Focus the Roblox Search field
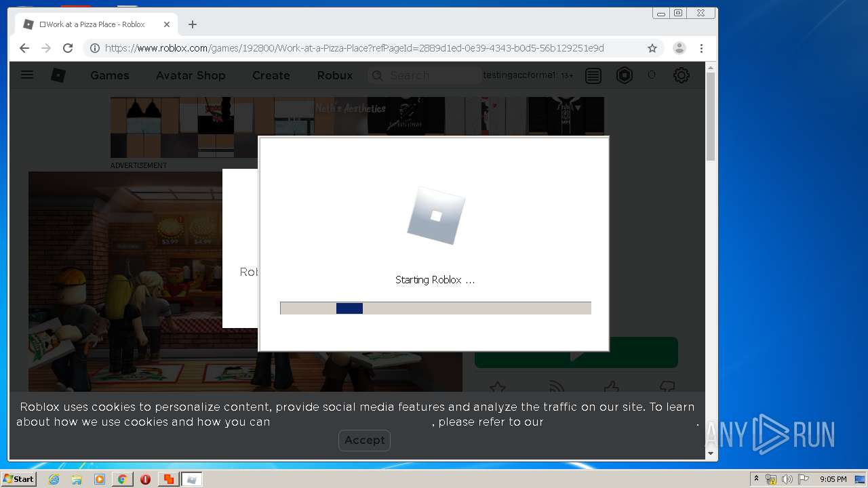The image size is (868, 488). pos(425,75)
